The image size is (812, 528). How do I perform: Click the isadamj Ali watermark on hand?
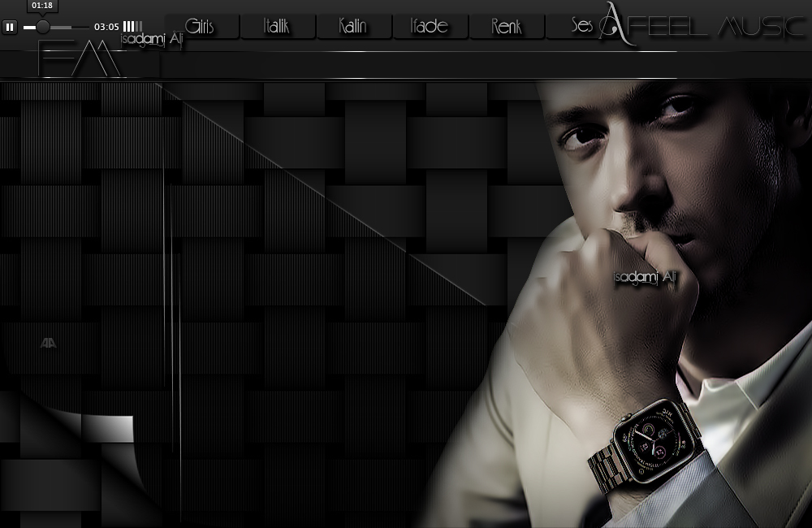(x=646, y=277)
